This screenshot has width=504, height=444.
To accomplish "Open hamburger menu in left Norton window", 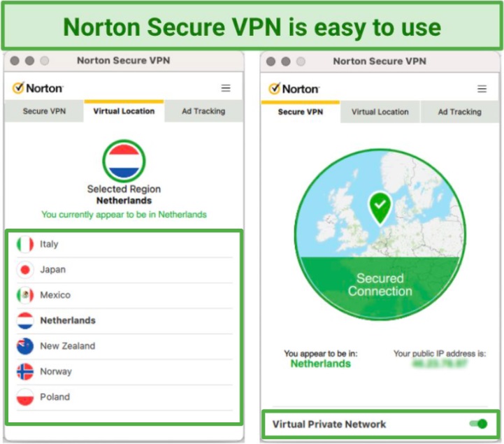I will point(226,88).
